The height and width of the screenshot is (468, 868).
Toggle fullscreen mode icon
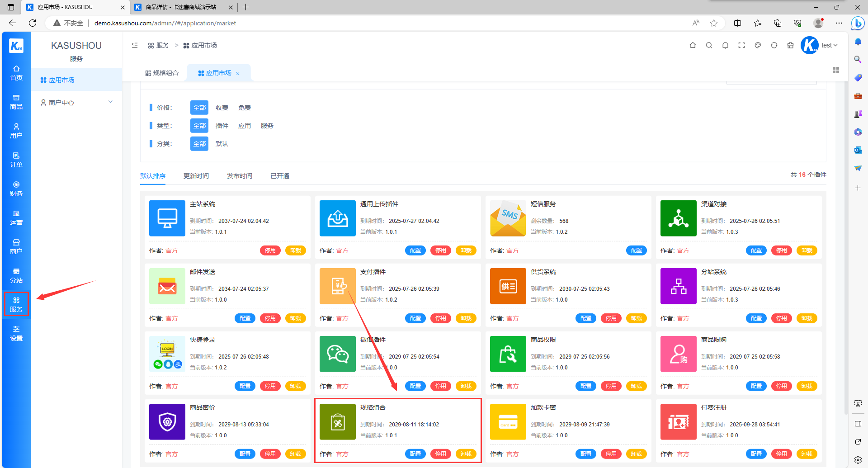(x=741, y=45)
